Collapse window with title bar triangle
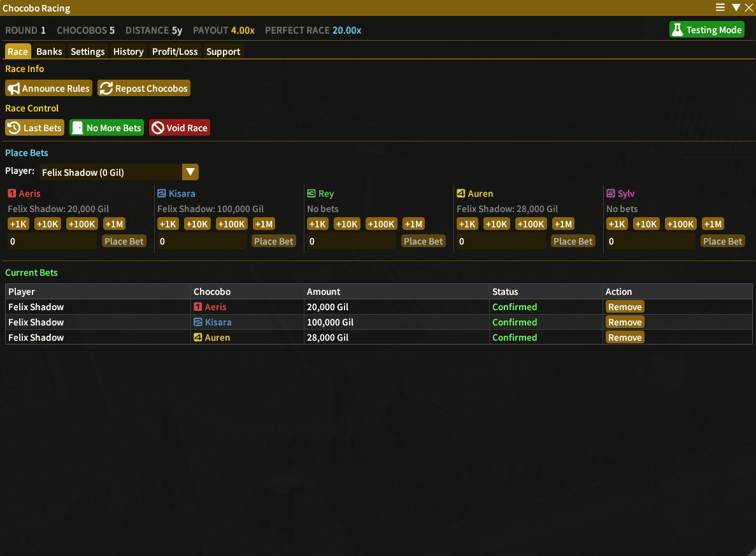This screenshot has height=556, width=756. point(736,7)
